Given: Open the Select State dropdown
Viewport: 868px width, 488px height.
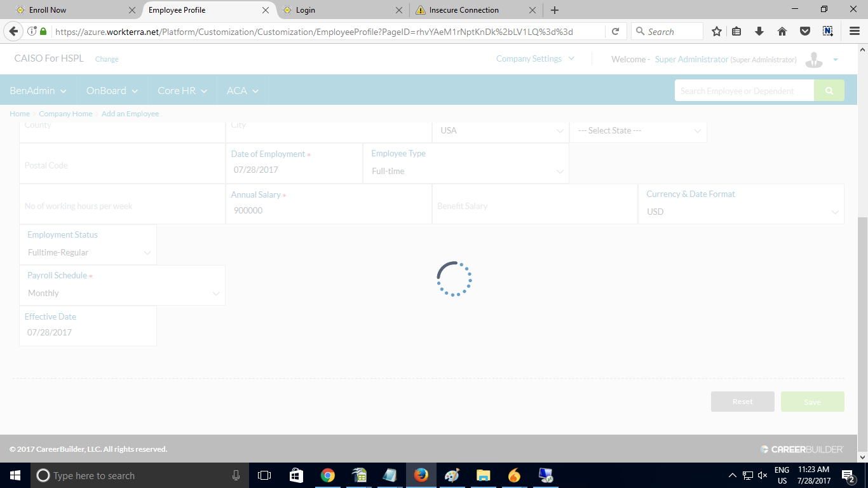Looking at the screenshot, I should (x=638, y=130).
